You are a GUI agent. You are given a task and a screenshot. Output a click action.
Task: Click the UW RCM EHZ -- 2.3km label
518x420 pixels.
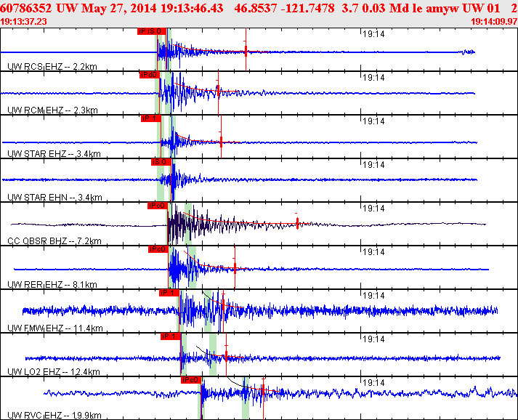click(x=52, y=110)
